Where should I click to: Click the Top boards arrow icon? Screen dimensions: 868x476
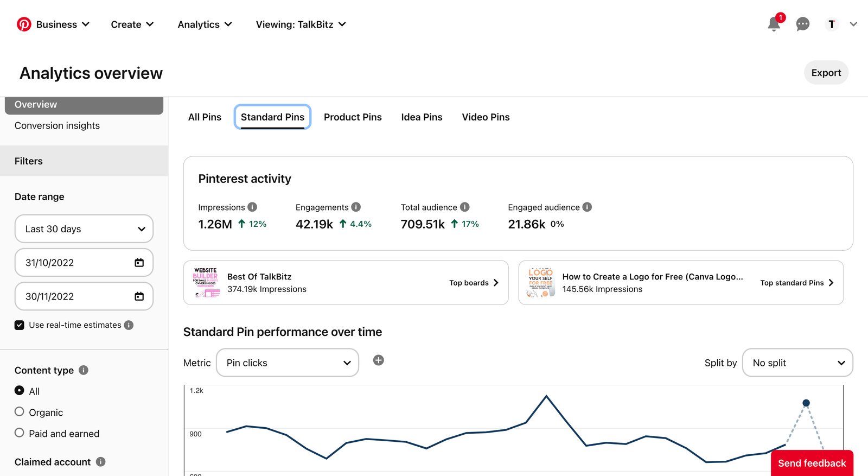[496, 283]
